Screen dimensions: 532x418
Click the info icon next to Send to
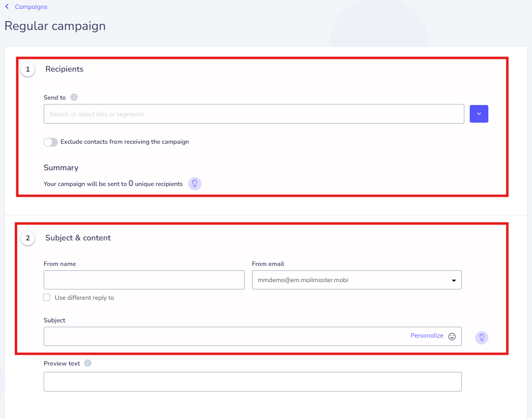click(x=74, y=97)
